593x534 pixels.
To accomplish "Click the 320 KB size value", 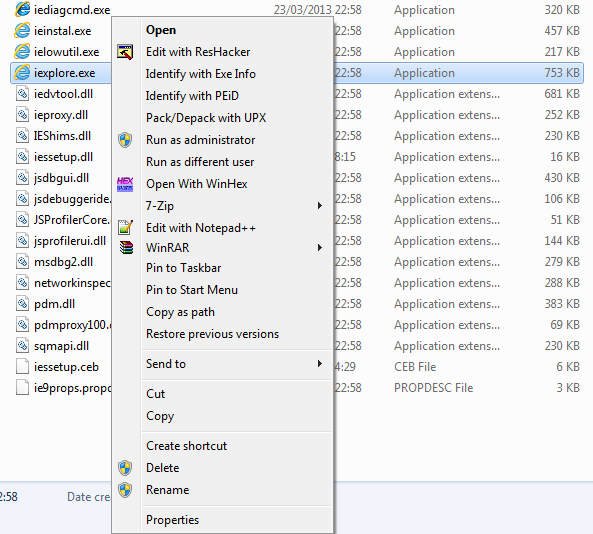I will [x=562, y=10].
